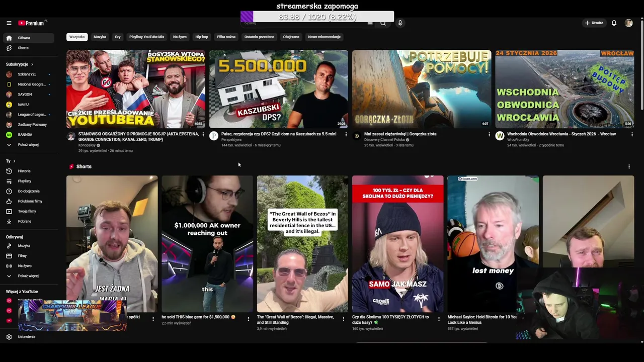Screen dimensions: 644x362
Task: Play $1,000,000 AK owner short
Action: (x=207, y=244)
